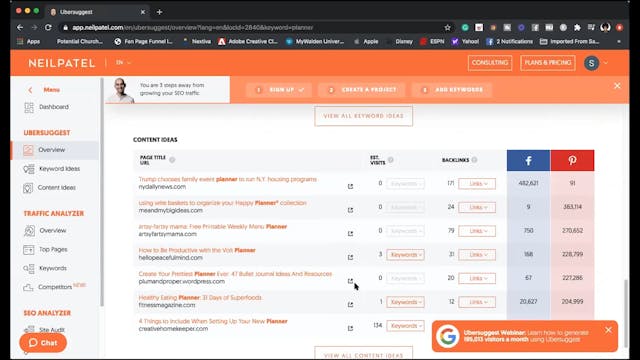Open the Chat support button
This screenshot has width=640, height=360.
tap(43, 343)
